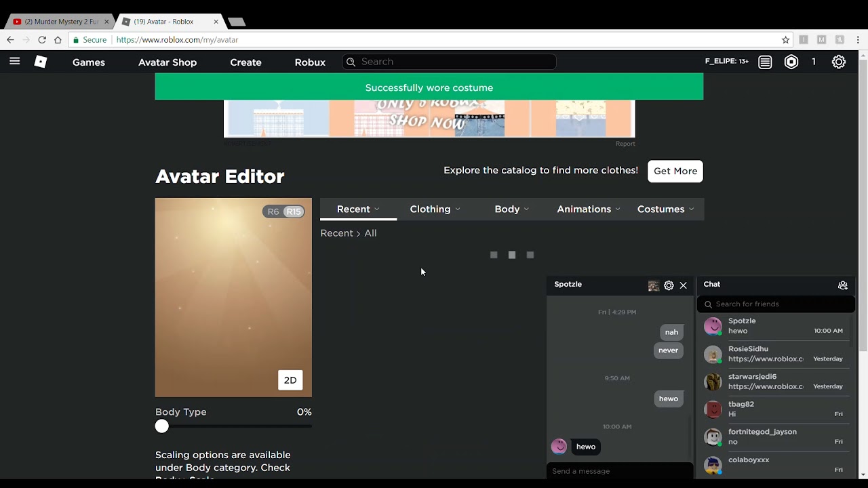This screenshot has height=488, width=868.
Task: Open a new browser tab
Action: pos(236,22)
